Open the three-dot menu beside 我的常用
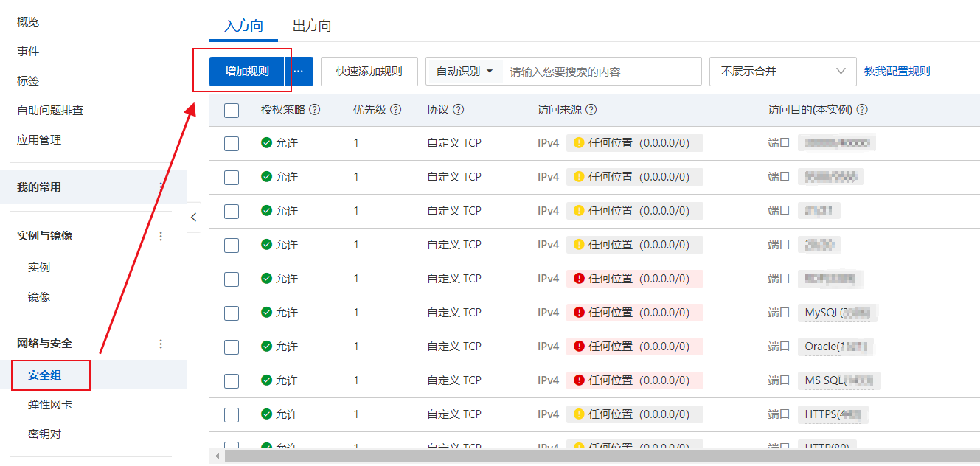 (161, 187)
